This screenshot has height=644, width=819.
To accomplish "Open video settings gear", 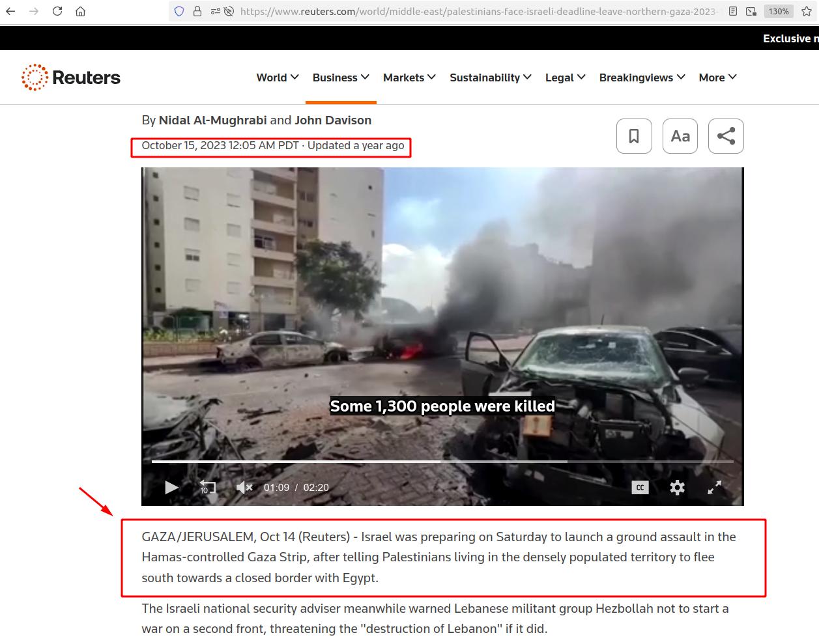I will point(677,488).
